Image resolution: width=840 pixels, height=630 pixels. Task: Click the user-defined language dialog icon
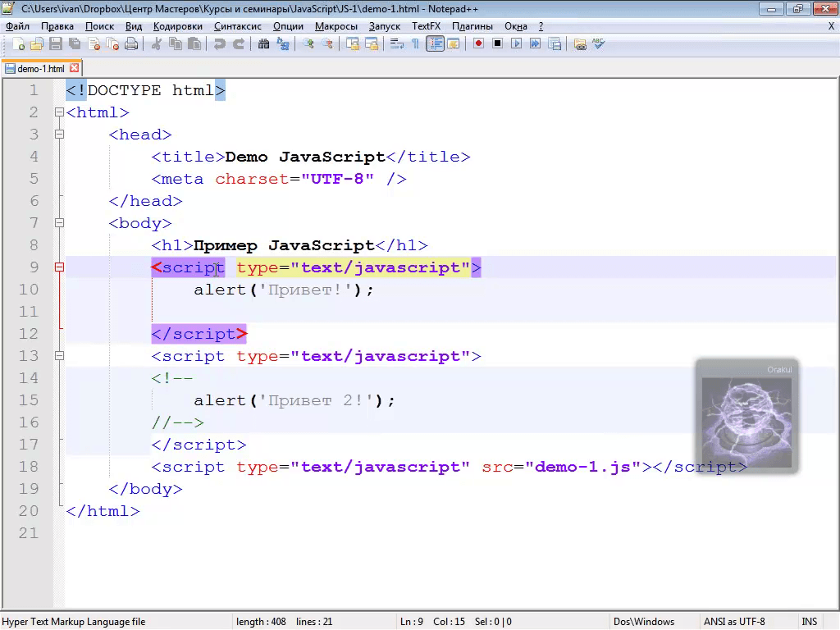coord(453,44)
